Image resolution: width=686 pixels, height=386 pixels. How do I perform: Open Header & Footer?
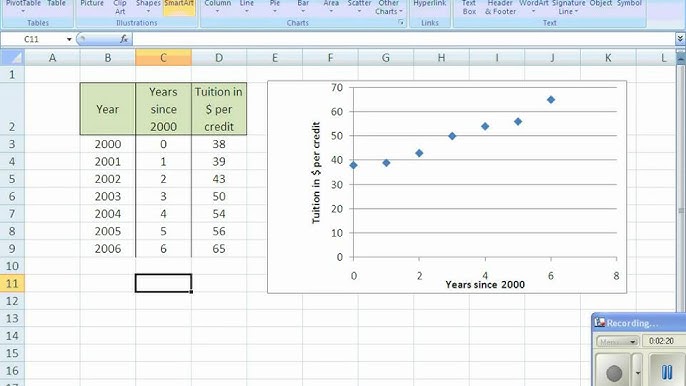[500, 7]
